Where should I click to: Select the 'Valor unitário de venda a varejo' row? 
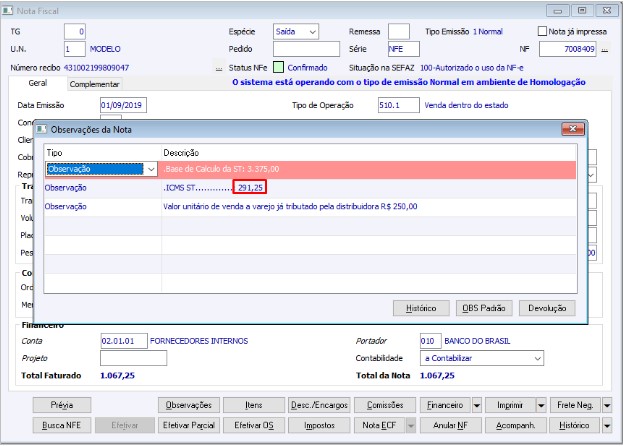pos(368,207)
